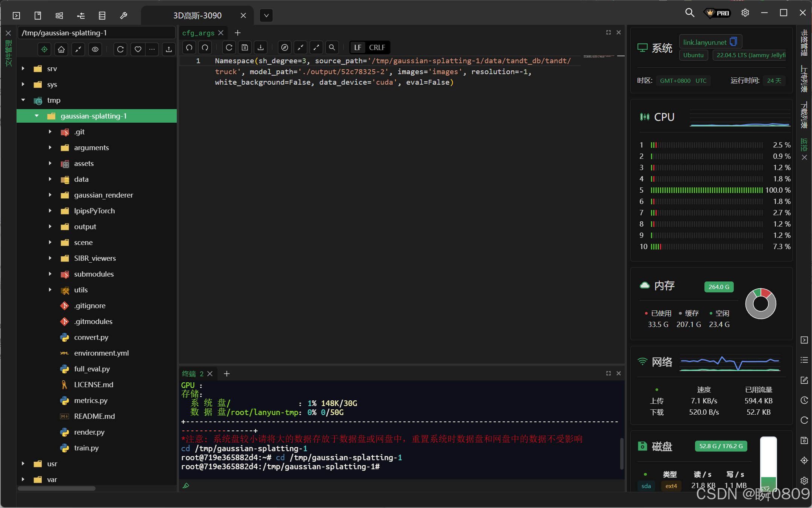The image size is (812, 508).
Task: Add a new editor tab with plus
Action: (238, 33)
